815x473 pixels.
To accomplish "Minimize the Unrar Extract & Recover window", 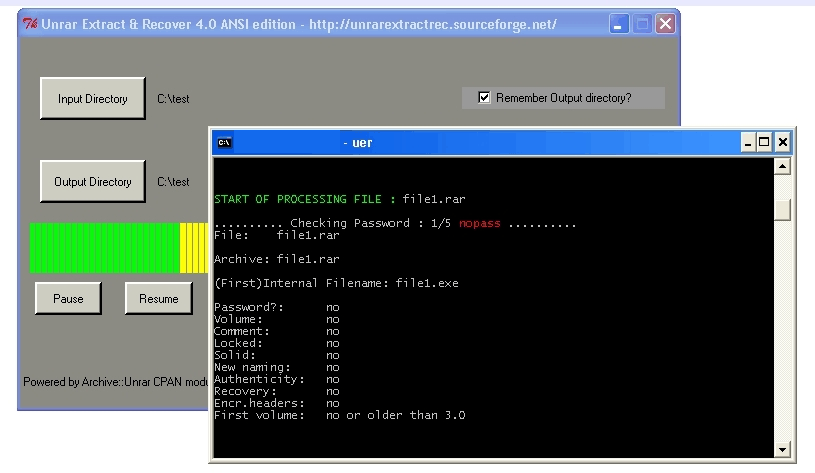I will (x=619, y=24).
